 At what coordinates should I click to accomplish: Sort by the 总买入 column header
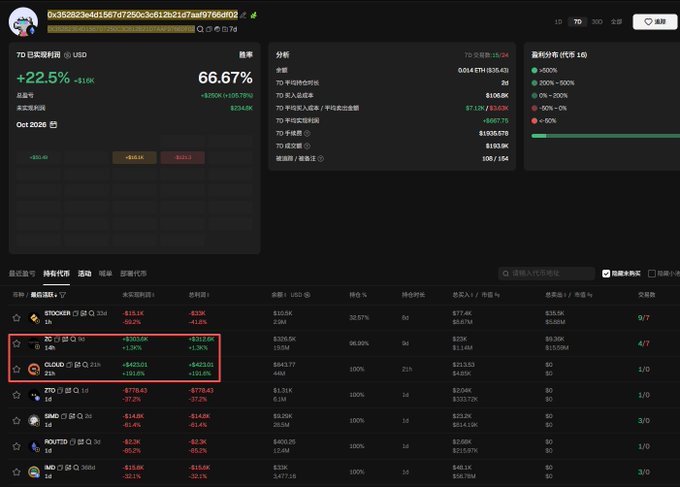[463, 295]
